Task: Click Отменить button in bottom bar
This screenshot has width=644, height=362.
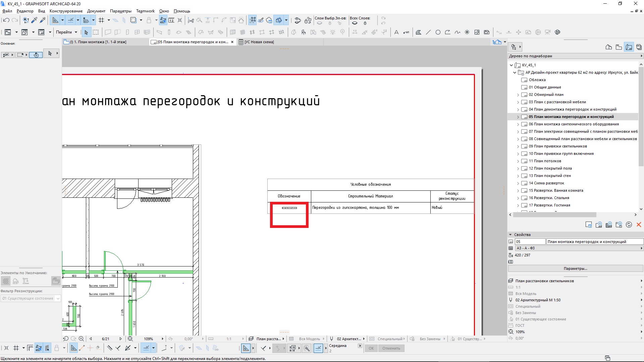Action: (390, 348)
